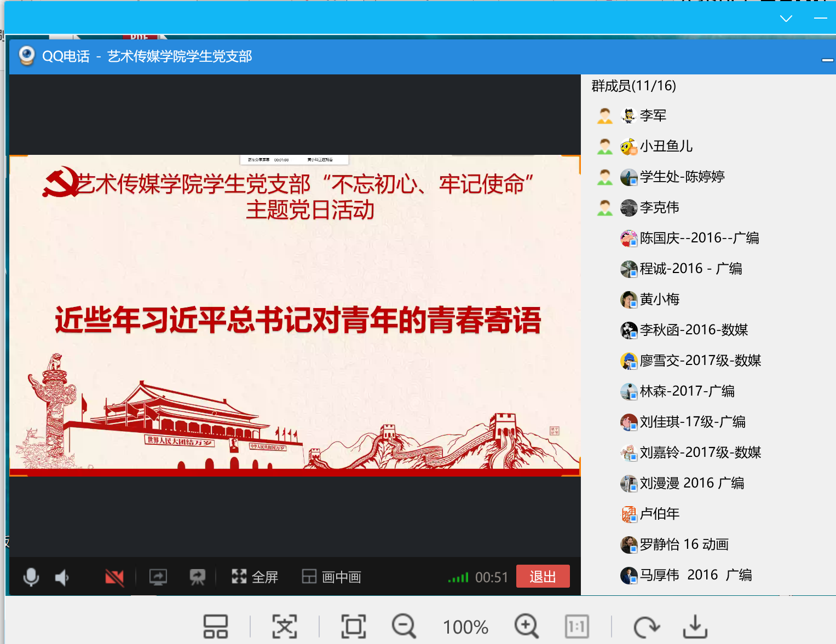Zoom out with the minus magnifier
Viewport: 836px width, 644px height.
[x=404, y=626]
